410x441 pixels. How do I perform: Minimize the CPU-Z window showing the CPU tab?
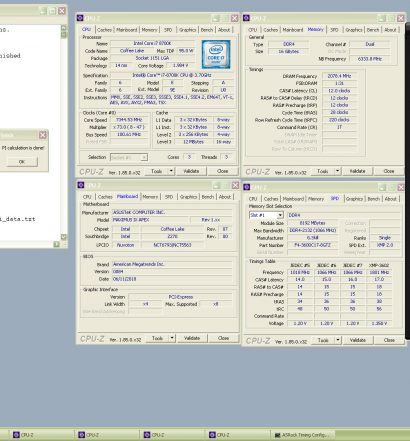216,18
